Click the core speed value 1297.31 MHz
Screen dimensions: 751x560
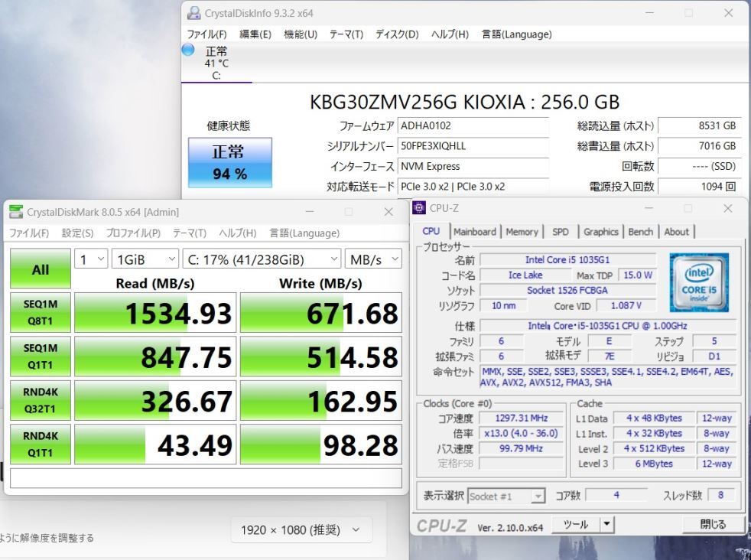[x=522, y=418]
